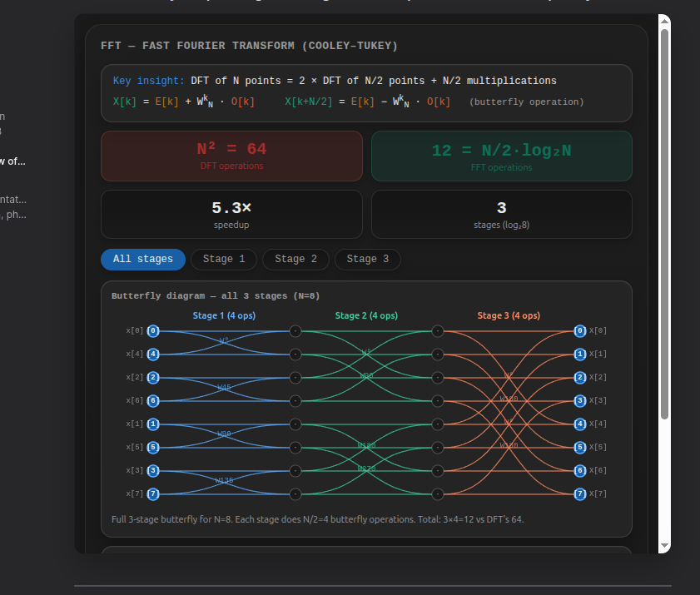Click the Stage 1 (4 ops) label
700x595 pixels.
point(224,315)
